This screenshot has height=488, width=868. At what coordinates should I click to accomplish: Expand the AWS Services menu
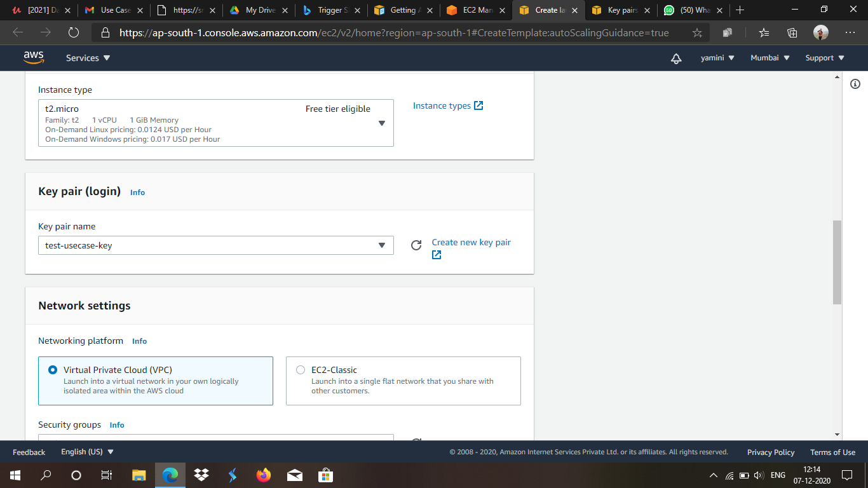pyautogui.click(x=88, y=58)
